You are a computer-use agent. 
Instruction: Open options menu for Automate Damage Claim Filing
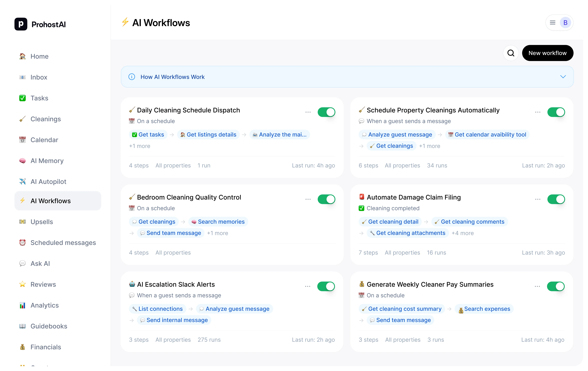(537, 199)
